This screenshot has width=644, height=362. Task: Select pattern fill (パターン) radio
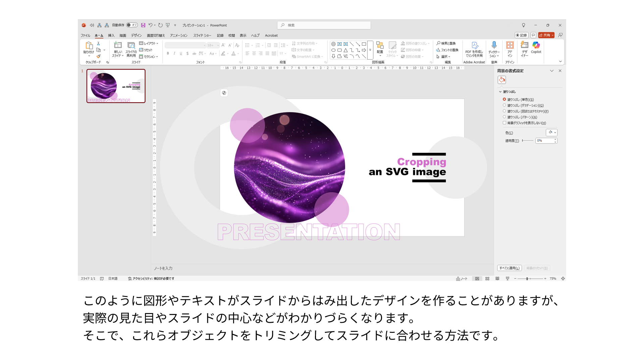coord(504,117)
